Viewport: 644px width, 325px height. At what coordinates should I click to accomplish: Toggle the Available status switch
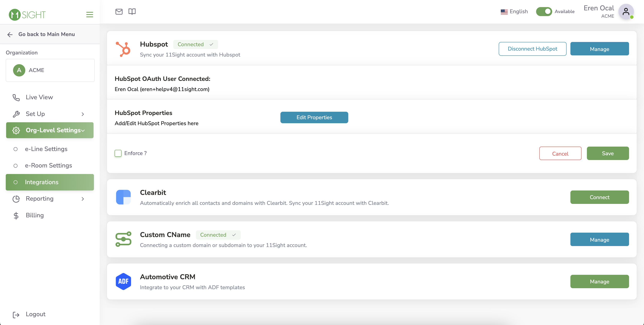coord(544,11)
